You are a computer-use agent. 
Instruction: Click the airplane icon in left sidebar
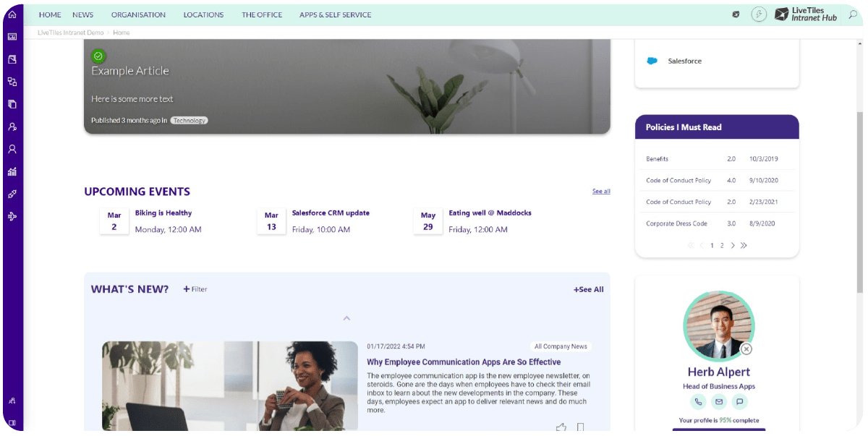[12, 216]
